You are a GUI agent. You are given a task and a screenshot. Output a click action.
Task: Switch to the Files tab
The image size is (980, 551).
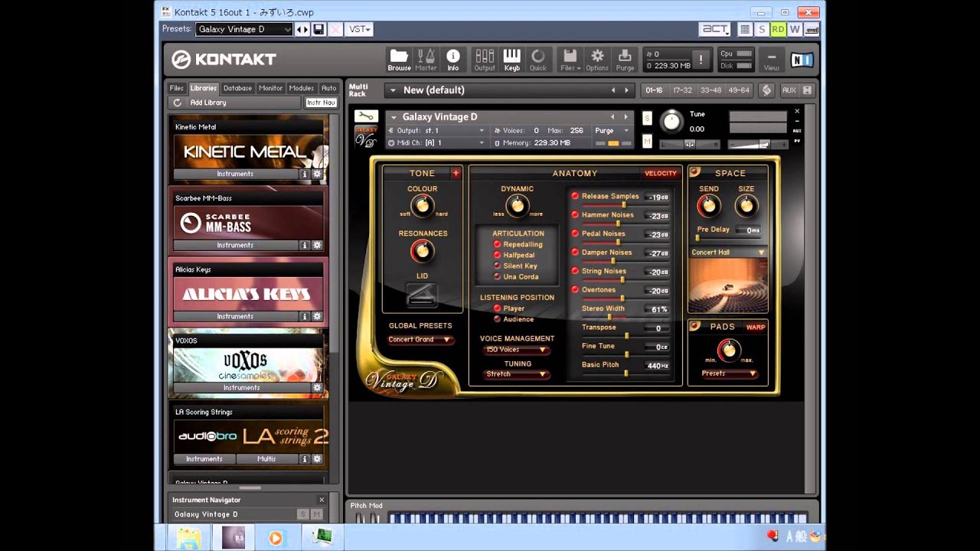point(177,88)
